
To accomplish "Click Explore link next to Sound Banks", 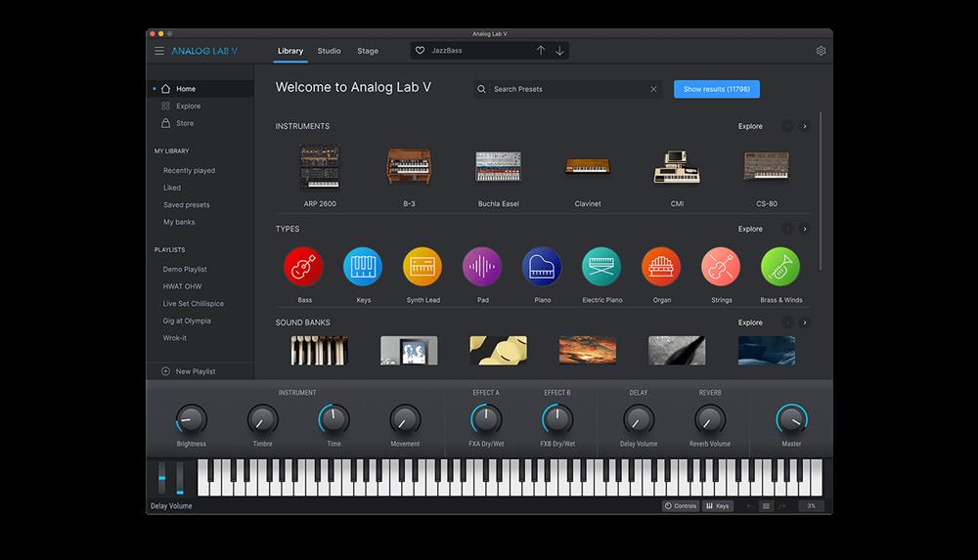I will point(750,323).
